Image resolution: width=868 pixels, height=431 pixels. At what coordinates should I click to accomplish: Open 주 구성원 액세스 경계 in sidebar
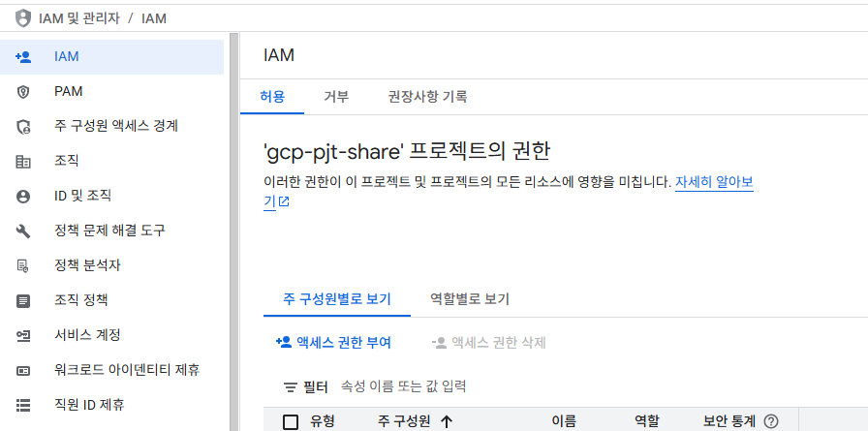point(111,126)
